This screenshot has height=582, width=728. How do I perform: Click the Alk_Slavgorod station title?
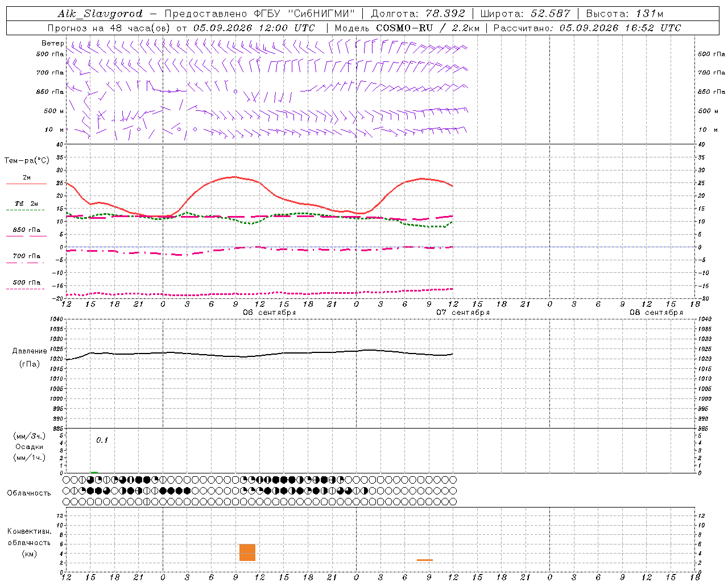tap(100, 14)
